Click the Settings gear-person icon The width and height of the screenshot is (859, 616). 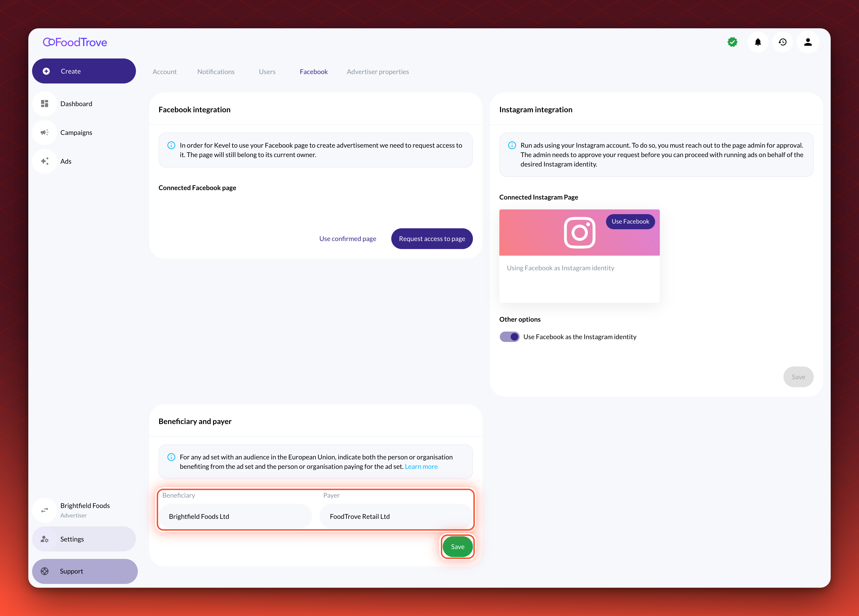tap(45, 539)
